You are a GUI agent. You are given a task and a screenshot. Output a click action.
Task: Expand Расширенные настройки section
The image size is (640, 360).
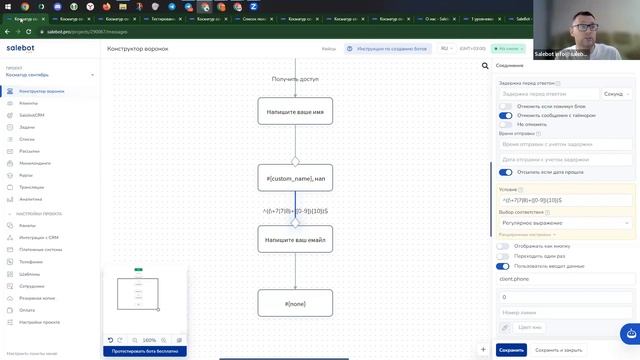point(527,235)
